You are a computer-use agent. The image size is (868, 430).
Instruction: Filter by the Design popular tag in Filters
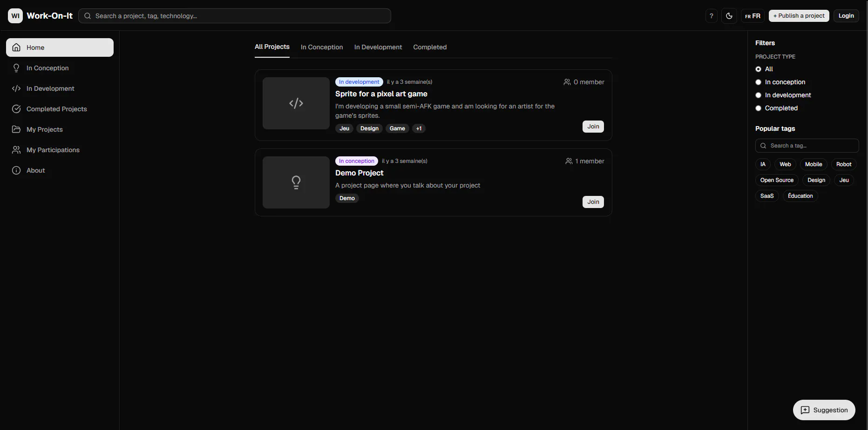click(816, 180)
